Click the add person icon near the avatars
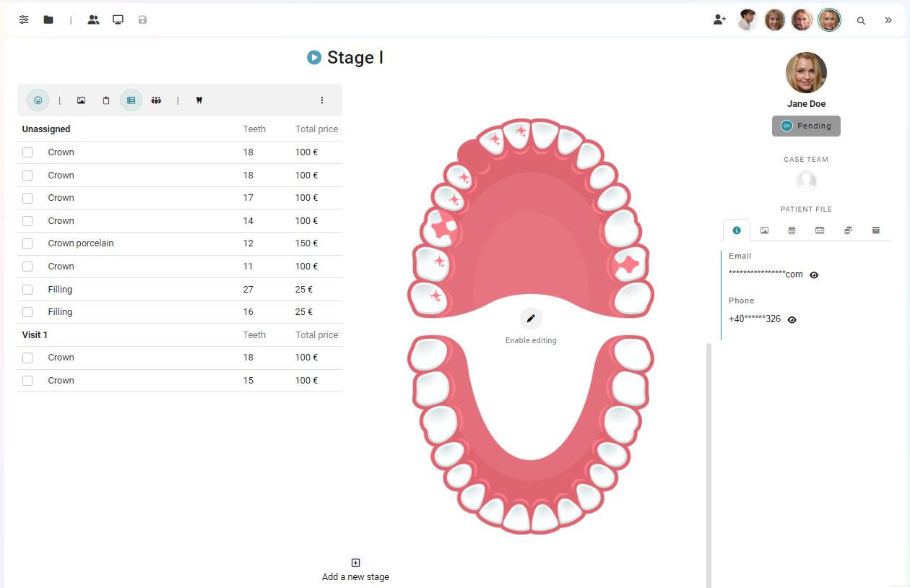 tap(719, 20)
